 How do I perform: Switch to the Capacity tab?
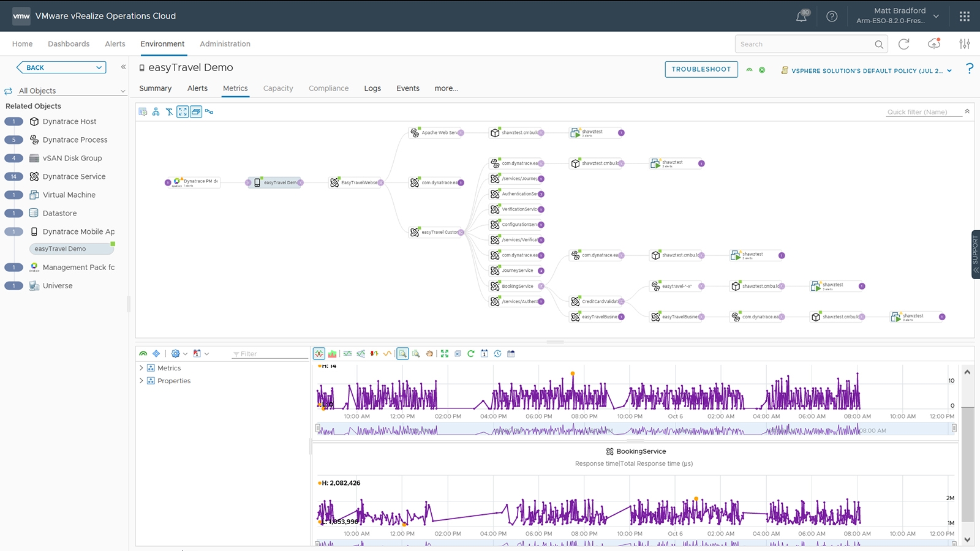[x=278, y=88]
